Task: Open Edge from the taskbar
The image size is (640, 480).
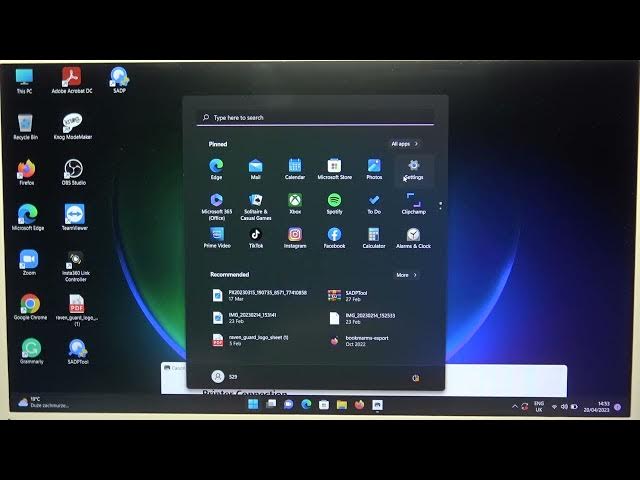Action: [306, 404]
